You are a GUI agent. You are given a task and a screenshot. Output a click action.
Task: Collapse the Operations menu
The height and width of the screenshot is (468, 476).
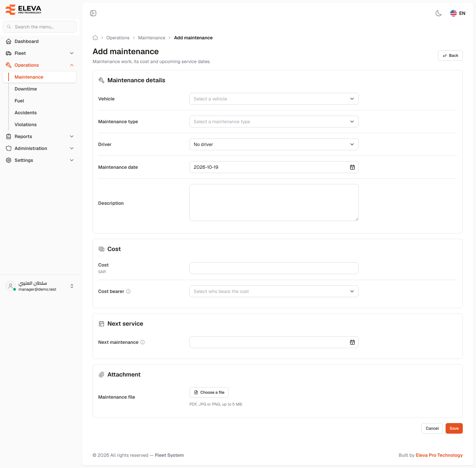click(40, 65)
